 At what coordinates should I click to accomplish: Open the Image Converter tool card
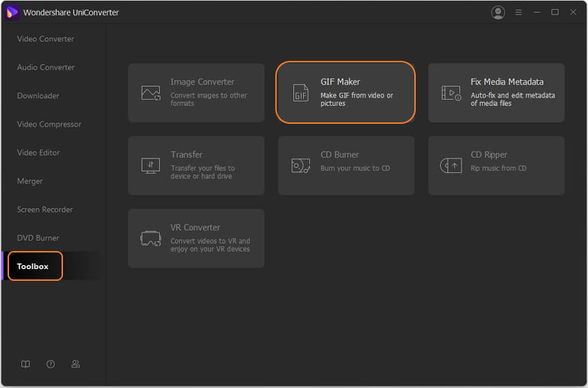coord(196,93)
